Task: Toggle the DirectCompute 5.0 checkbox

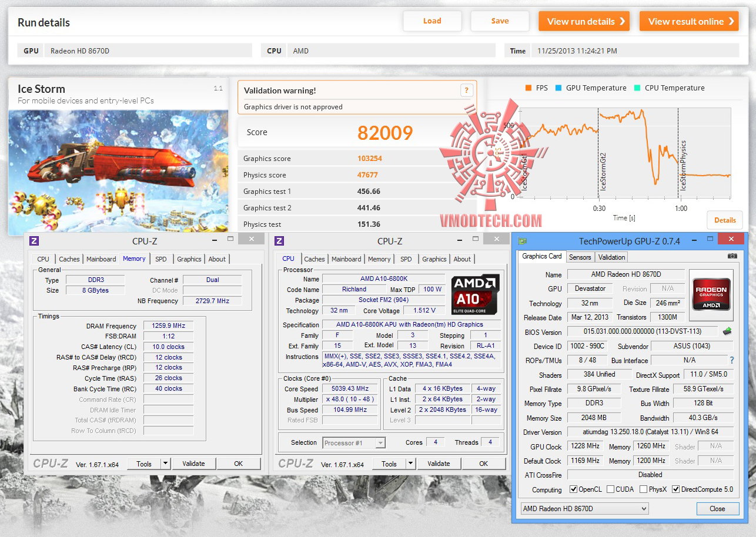Action: click(x=676, y=489)
